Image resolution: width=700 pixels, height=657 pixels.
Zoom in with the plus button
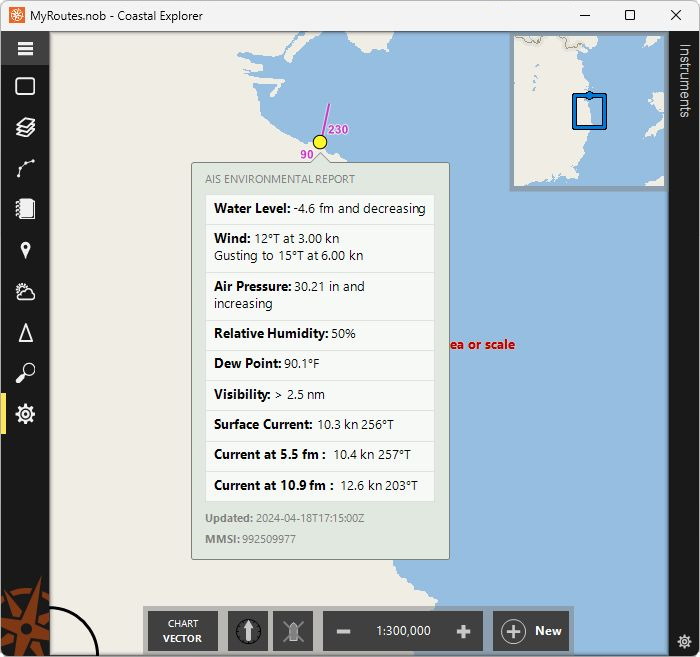pyautogui.click(x=463, y=631)
